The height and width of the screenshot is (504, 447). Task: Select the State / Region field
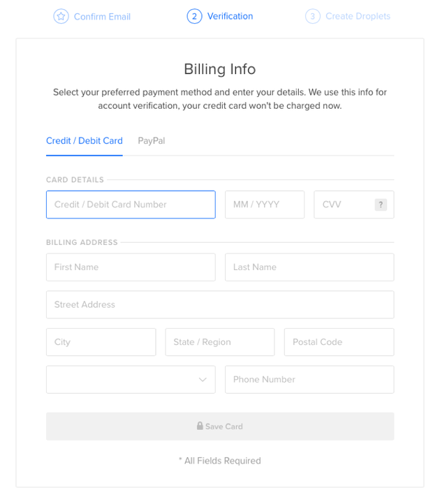(x=220, y=342)
